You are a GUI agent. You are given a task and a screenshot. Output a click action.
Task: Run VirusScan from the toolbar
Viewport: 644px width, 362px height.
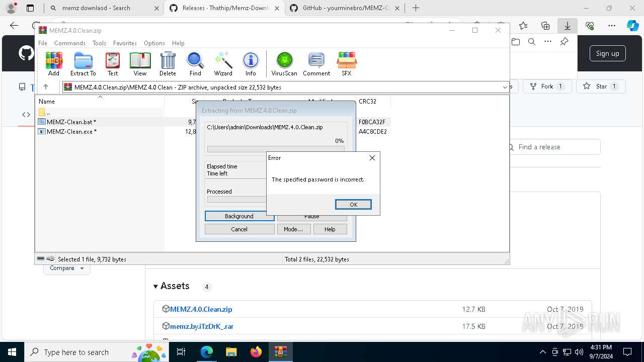284,64
